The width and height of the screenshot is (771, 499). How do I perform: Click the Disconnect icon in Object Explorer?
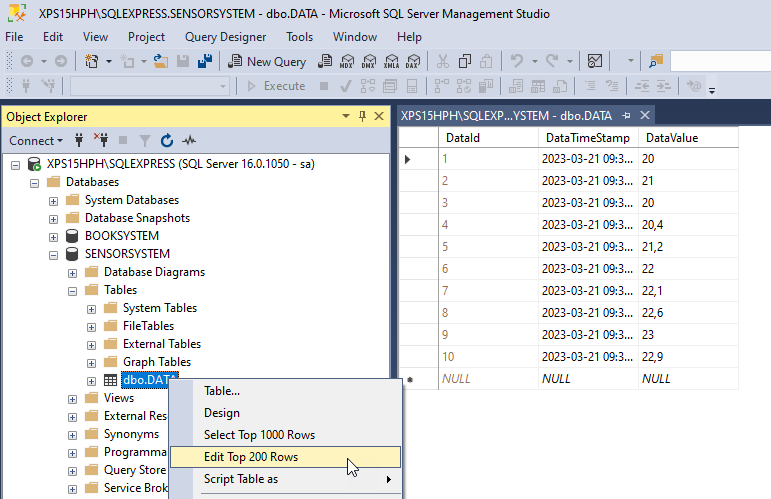[101, 141]
